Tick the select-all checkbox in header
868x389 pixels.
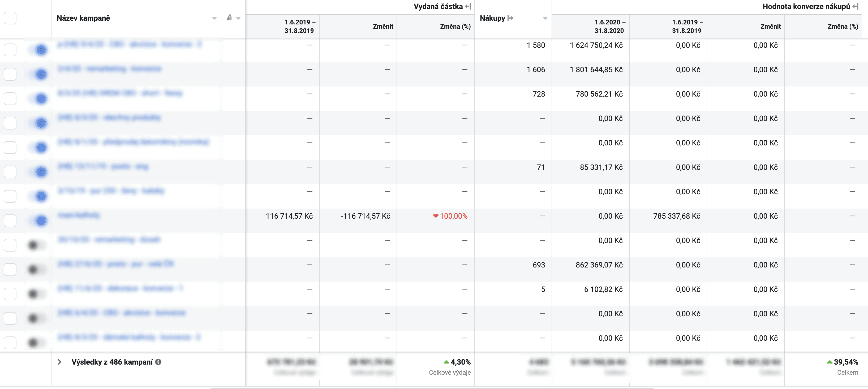coord(10,18)
